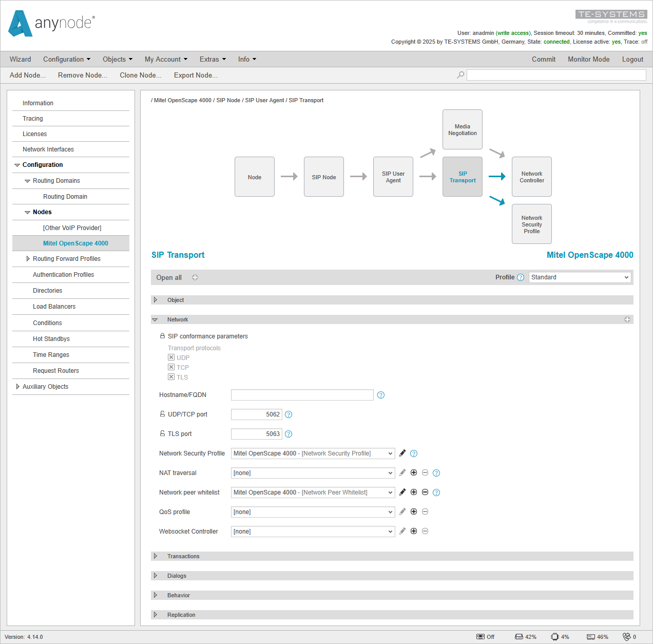The height and width of the screenshot is (644, 653).
Task: Open the Profile dropdown showing Standard
Action: 580,277
